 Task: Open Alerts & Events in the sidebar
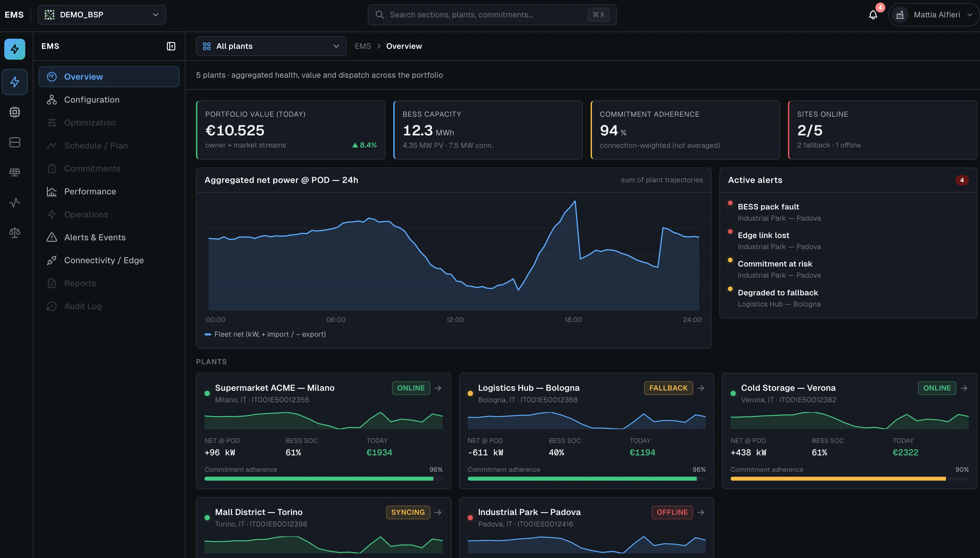(x=109, y=237)
